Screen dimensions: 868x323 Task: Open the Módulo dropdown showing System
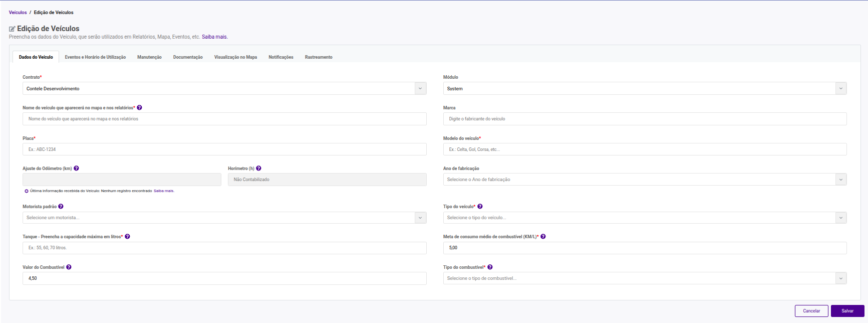645,88
